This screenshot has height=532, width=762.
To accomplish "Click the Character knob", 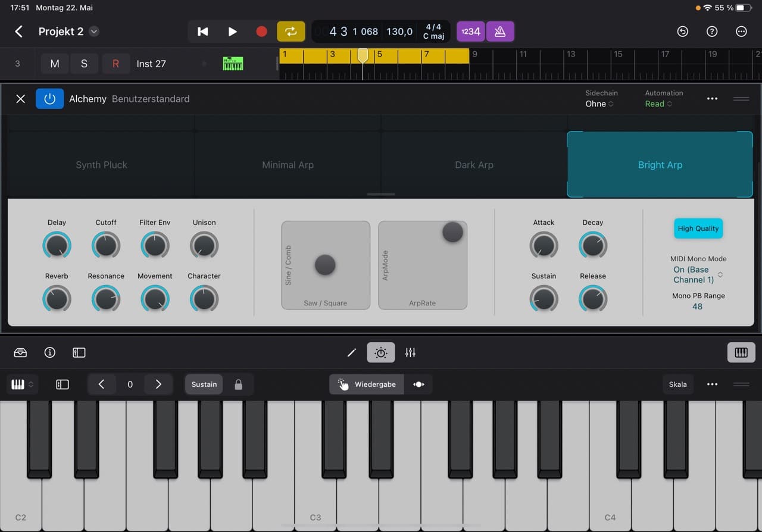I will 204,299.
